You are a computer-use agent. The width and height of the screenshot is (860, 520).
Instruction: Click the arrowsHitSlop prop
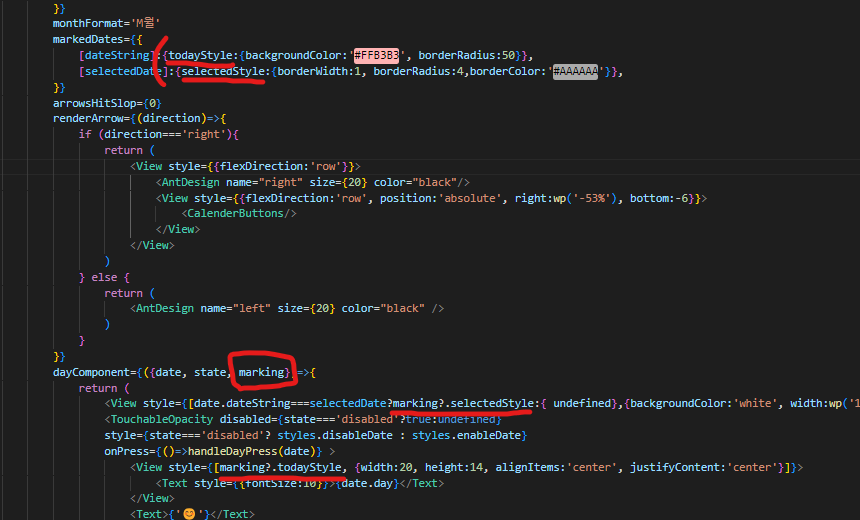(94, 103)
